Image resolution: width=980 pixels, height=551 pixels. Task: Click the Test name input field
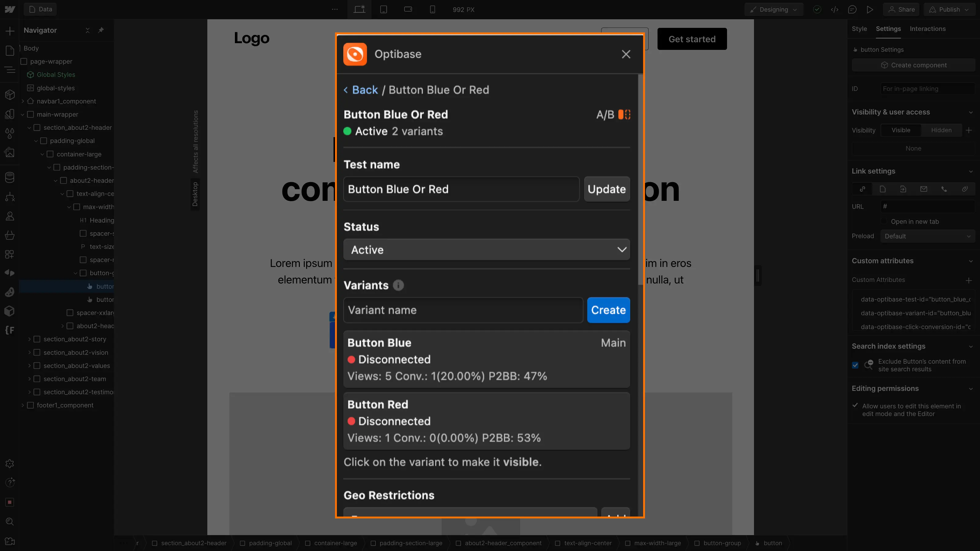[461, 189]
